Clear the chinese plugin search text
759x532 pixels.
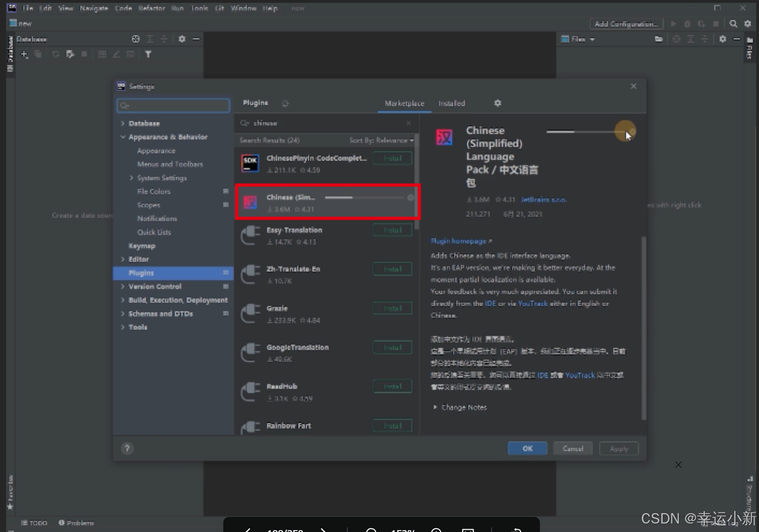408,123
